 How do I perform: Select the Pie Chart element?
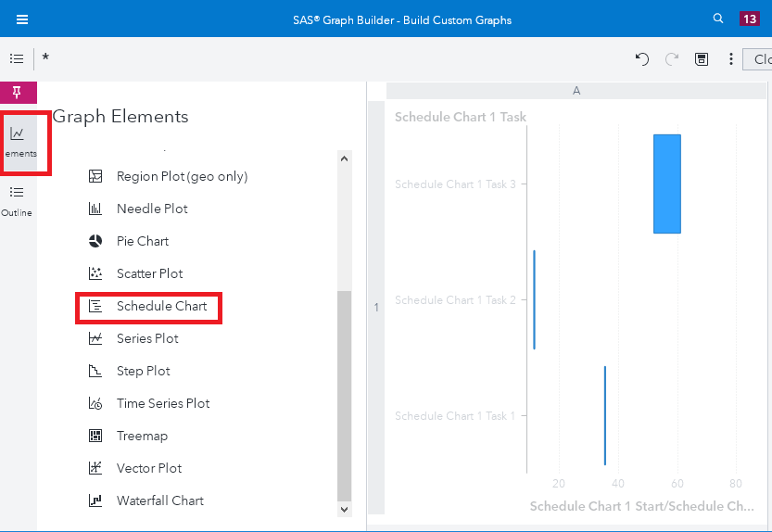tap(143, 241)
